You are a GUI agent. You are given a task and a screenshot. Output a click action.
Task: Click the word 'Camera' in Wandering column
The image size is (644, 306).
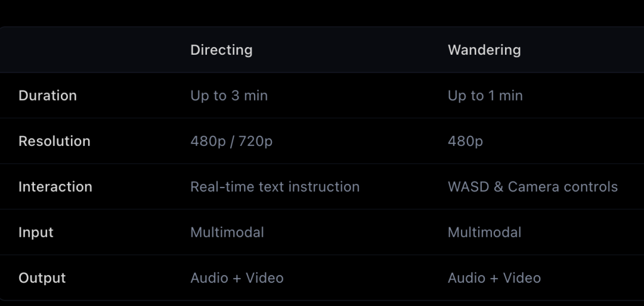click(533, 187)
